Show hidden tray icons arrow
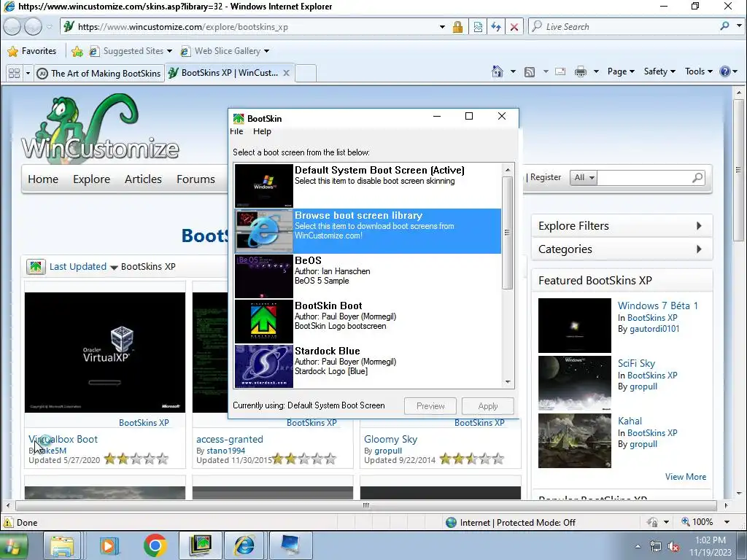Image resolution: width=747 pixels, height=560 pixels. (x=638, y=547)
